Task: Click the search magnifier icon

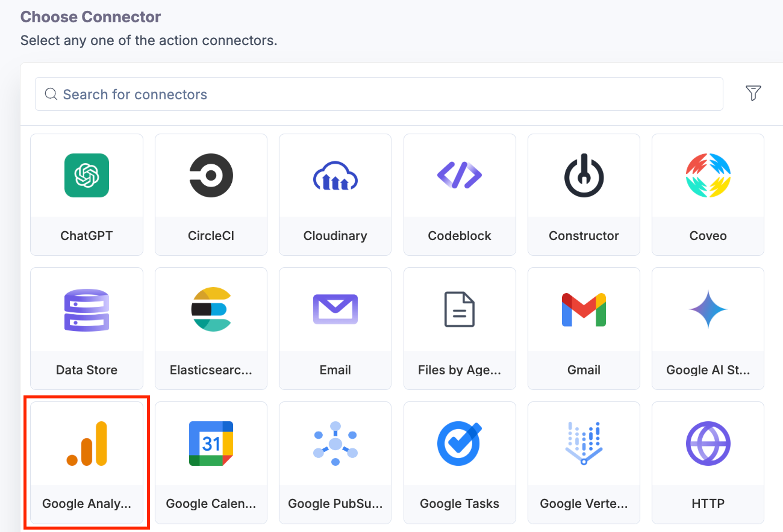Action: [51, 94]
